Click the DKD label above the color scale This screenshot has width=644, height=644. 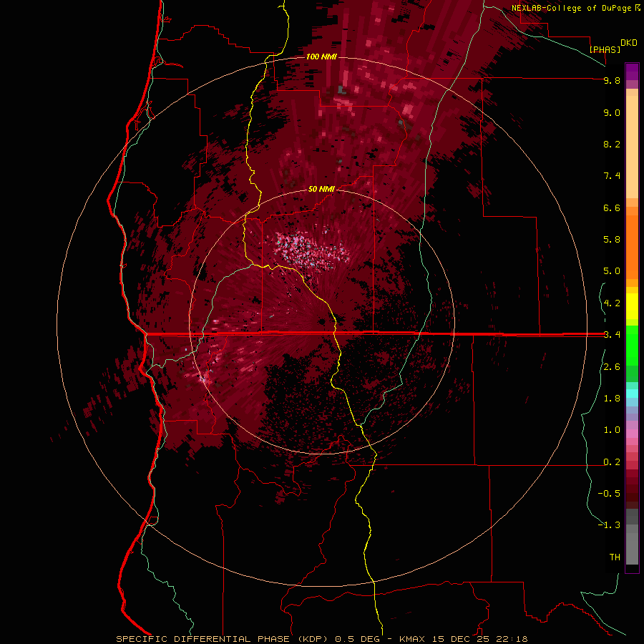[629, 43]
